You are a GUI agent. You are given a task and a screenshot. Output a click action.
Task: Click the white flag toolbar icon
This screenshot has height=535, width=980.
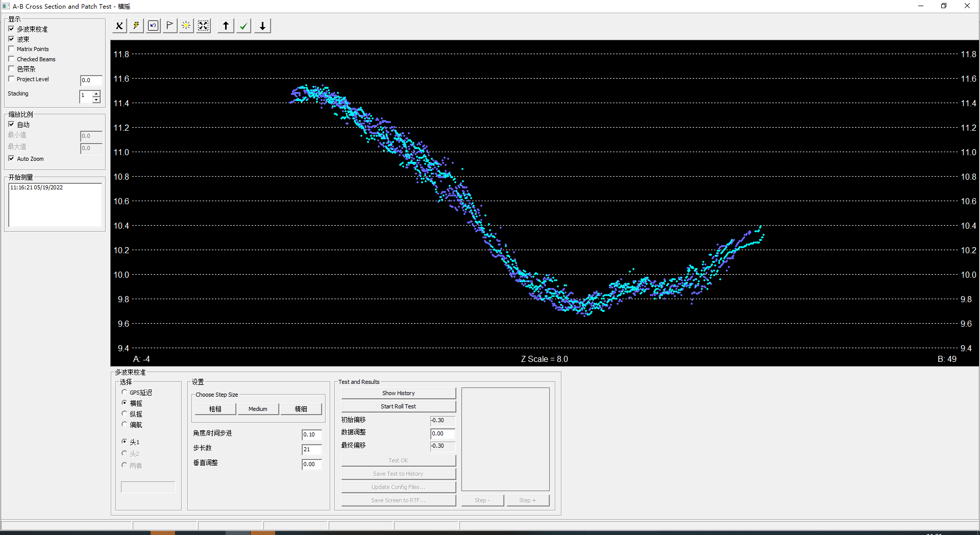(x=169, y=26)
